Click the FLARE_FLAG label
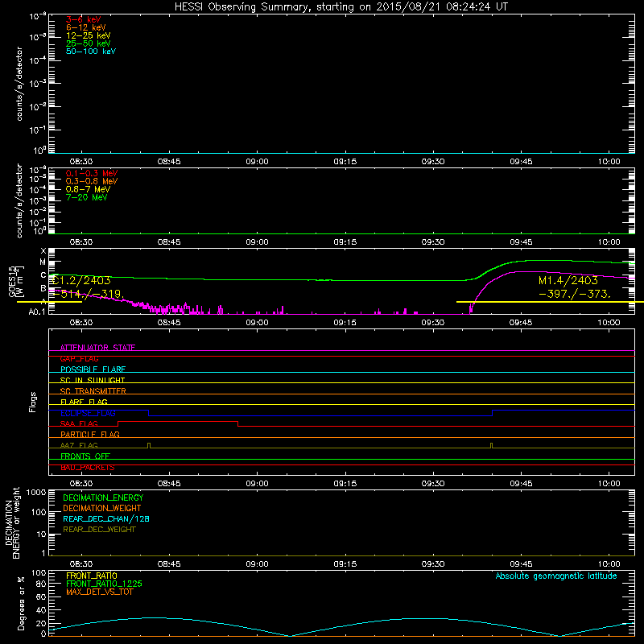This screenshot has height=644, width=644. point(84,402)
